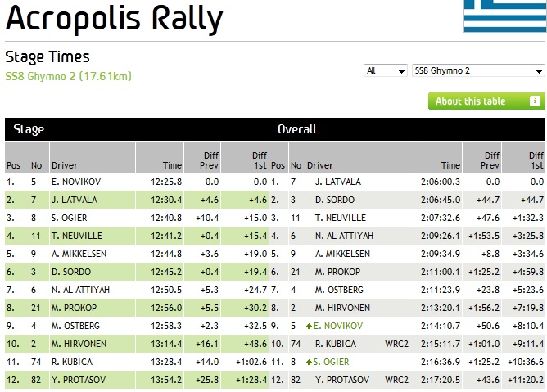Image resolution: width=547 pixels, height=392 pixels.
Task: Click T. Neuville in the Overall table
Action: click(x=340, y=218)
